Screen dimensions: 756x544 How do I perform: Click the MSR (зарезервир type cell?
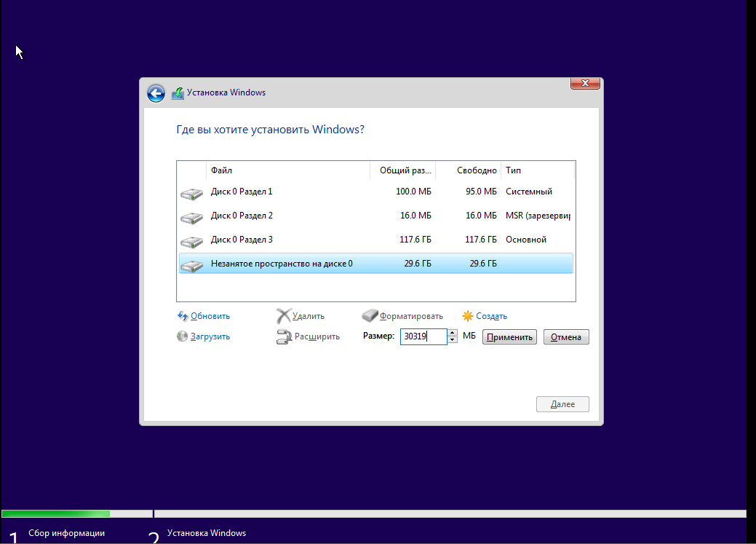point(538,216)
